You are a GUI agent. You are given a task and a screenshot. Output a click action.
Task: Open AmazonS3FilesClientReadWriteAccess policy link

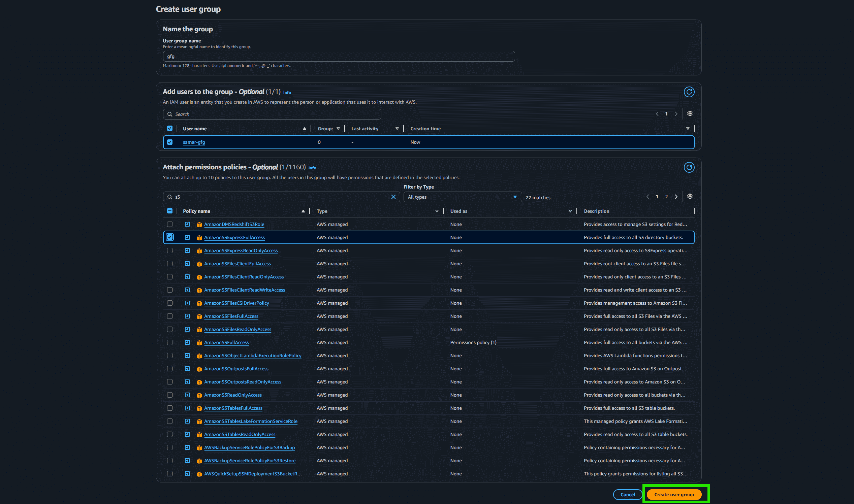pyautogui.click(x=244, y=290)
